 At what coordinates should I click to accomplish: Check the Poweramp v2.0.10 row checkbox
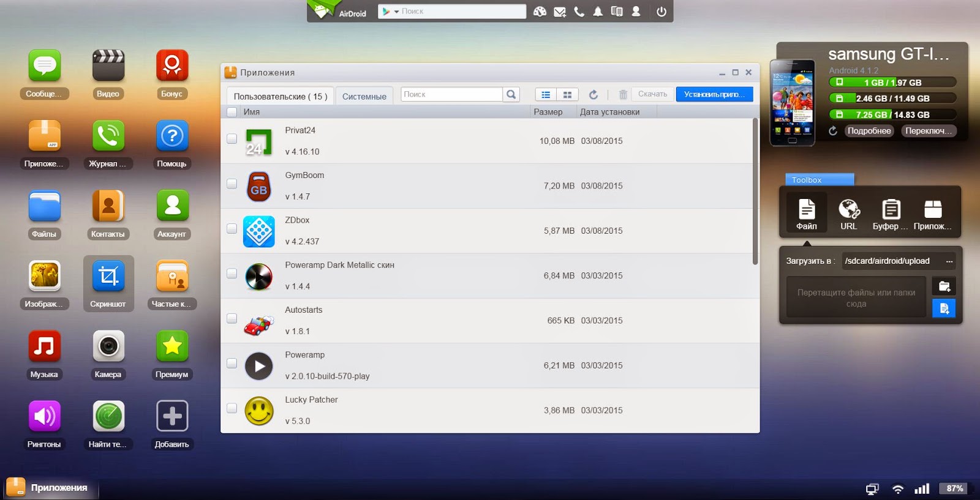(x=232, y=363)
